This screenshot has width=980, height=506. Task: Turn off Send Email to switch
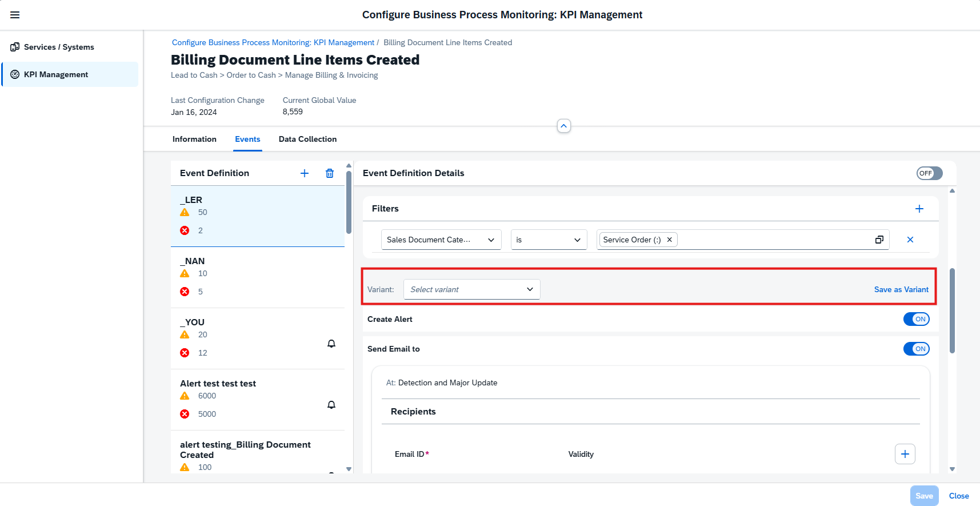pos(916,349)
